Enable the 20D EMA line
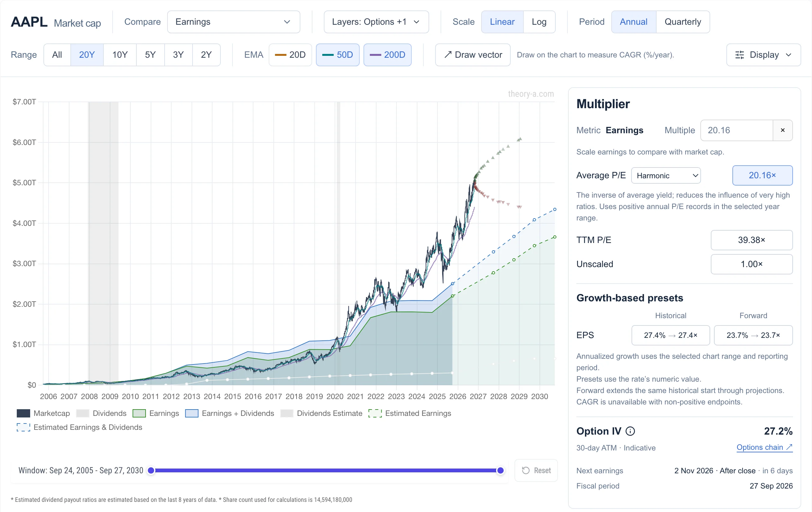This screenshot has width=812, height=512. (x=290, y=55)
